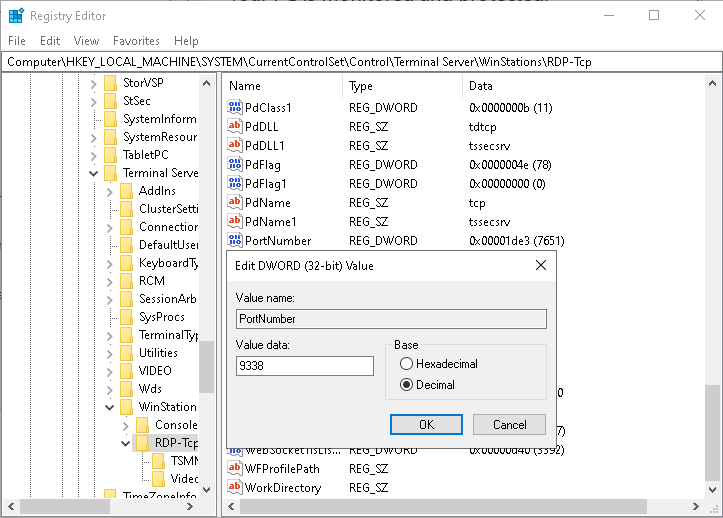723x518 pixels.
Task: Expand the StSec tree node
Action: click(94, 102)
